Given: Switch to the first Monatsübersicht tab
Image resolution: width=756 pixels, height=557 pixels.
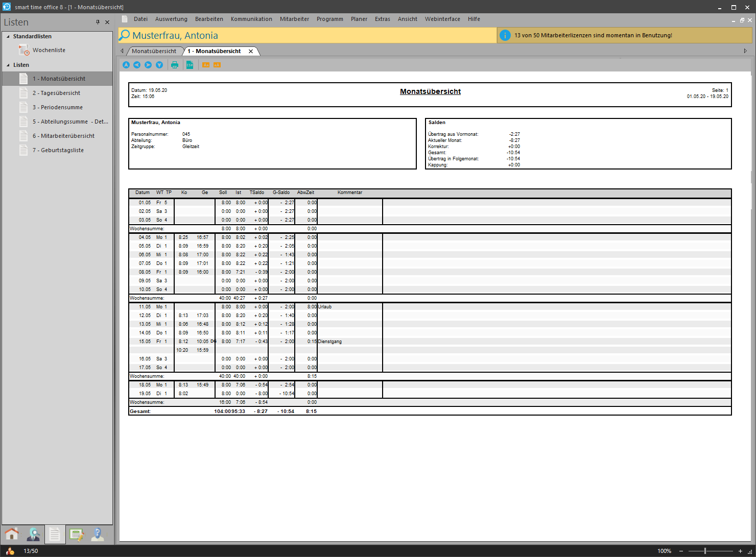Looking at the screenshot, I should 154,51.
